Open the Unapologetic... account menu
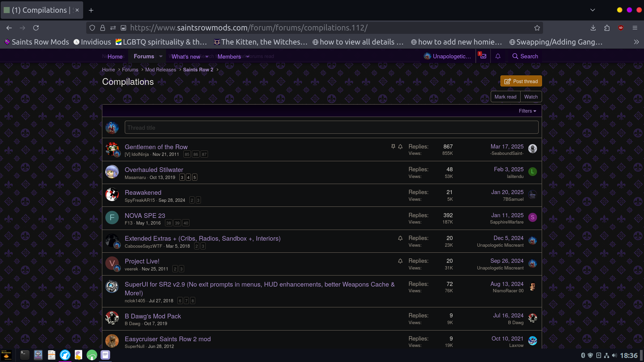Image resolution: width=644 pixels, height=362 pixels. (x=447, y=56)
